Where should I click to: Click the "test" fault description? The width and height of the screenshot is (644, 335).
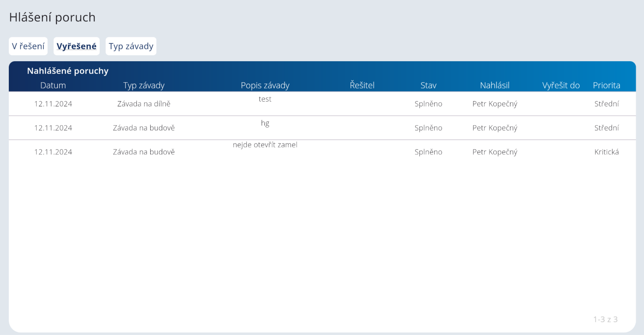pyautogui.click(x=265, y=99)
